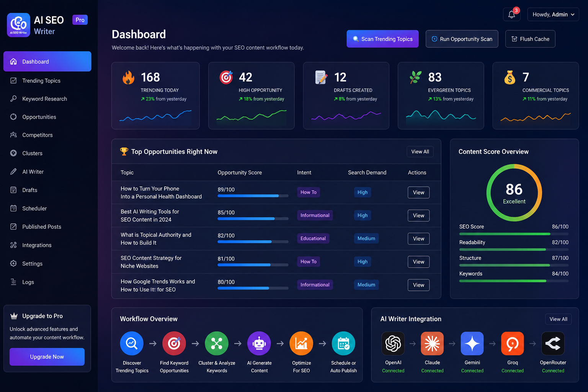Click the Discover Trending Topics workflow icon

coord(132,343)
